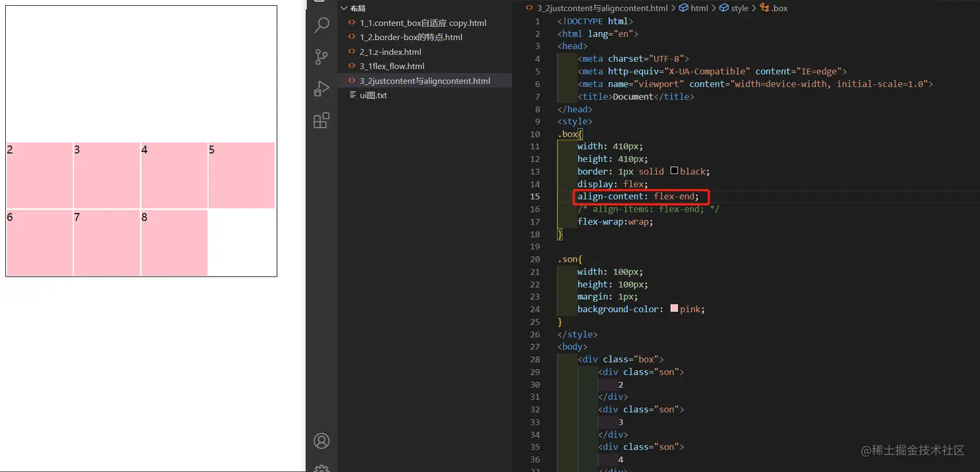Click the symbol icon before breadcrumb 'style'
This screenshot has width=980, height=472.
tap(724, 8)
